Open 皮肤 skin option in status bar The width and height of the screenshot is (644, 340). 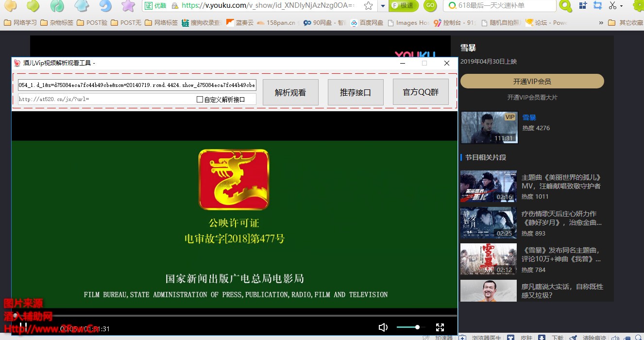(x=520, y=338)
